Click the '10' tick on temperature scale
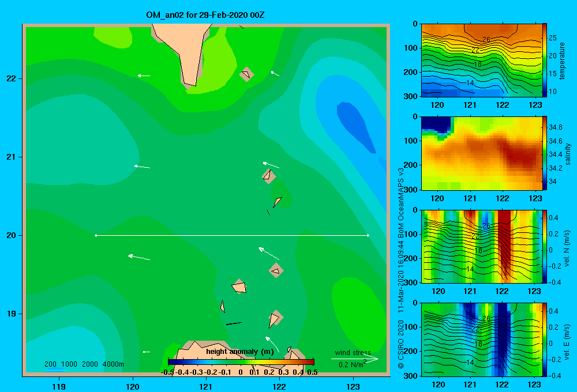Image resolution: width=577 pixels, height=392 pixels. [x=553, y=92]
